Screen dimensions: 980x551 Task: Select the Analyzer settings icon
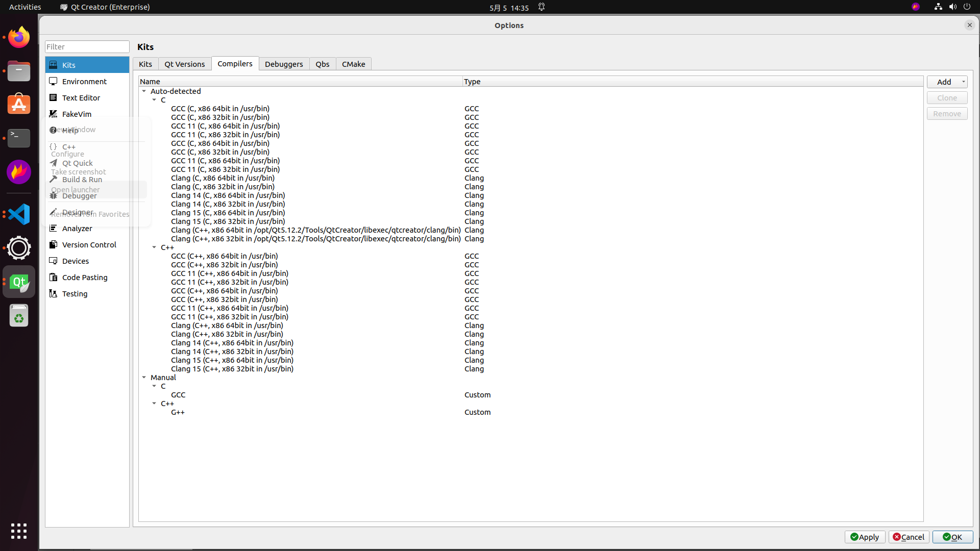tap(53, 228)
